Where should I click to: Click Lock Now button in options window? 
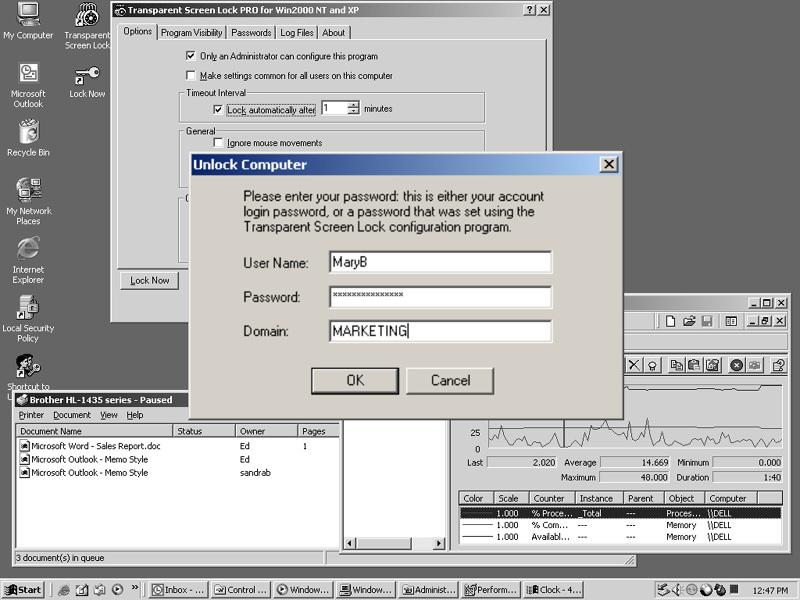149,281
